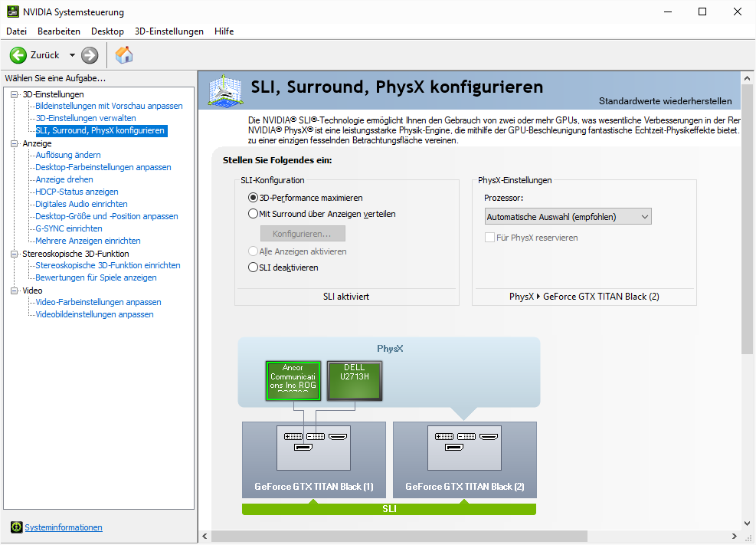Open the back history dropdown arrow
This screenshot has height=545, width=756.
[72, 55]
